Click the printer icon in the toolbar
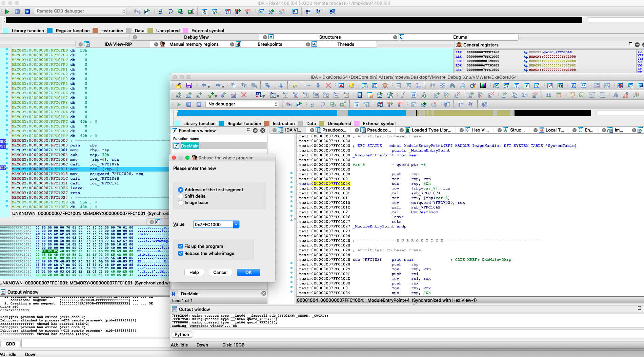Screen dimensions: 644x357 coord(463,85)
